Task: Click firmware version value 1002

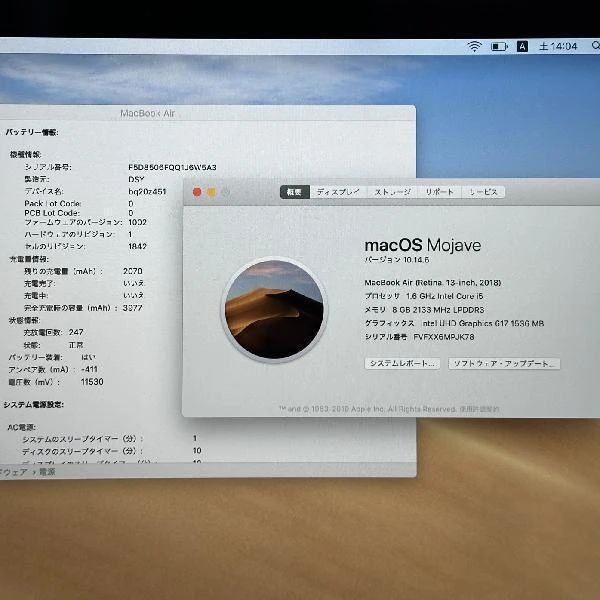Action: coord(137,222)
